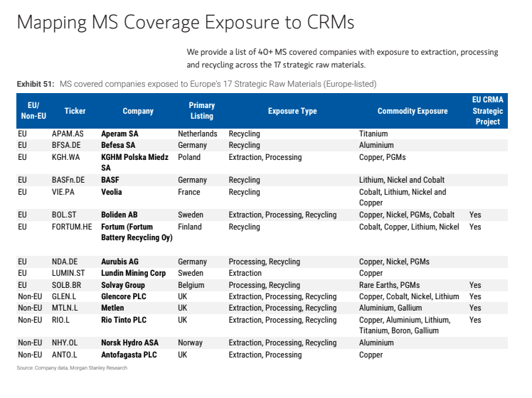Click 'Titanium' commodity for Aperam
Viewport: 532px width, 398px height.
coord(373,134)
